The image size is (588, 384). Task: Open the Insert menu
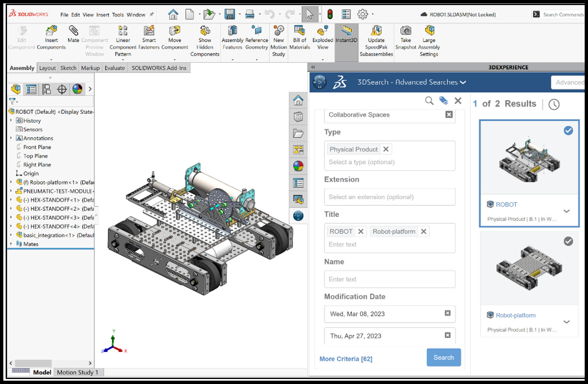(103, 15)
